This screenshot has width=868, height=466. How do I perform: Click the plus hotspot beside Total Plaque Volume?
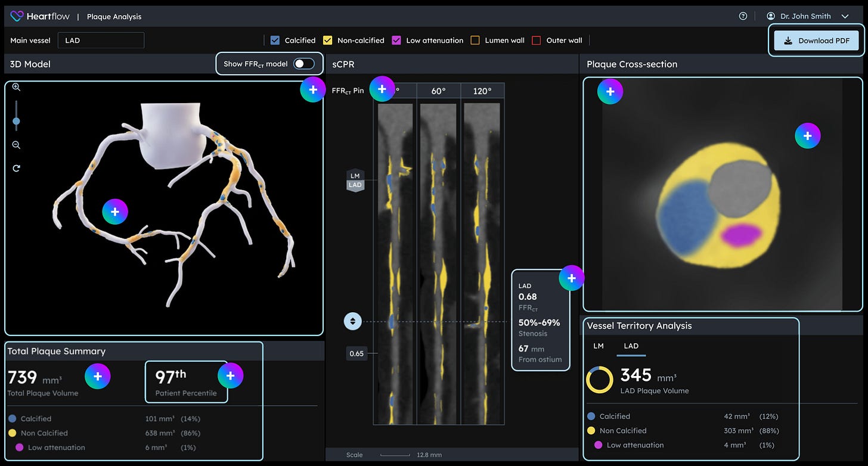(98, 376)
